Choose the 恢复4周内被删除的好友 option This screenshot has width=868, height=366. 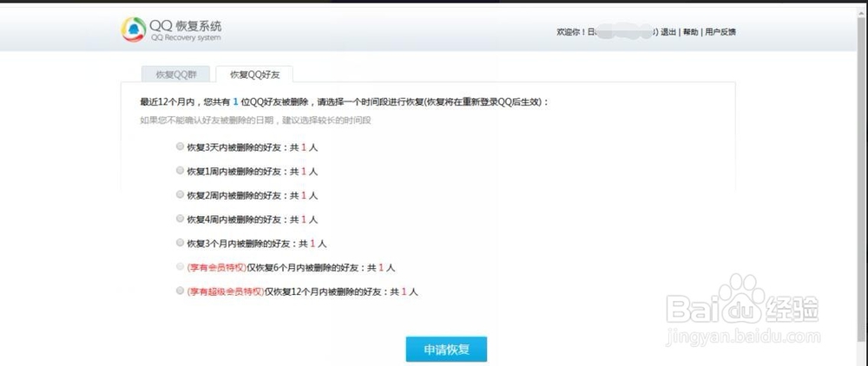pyautogui.click(x=180, y=219)
